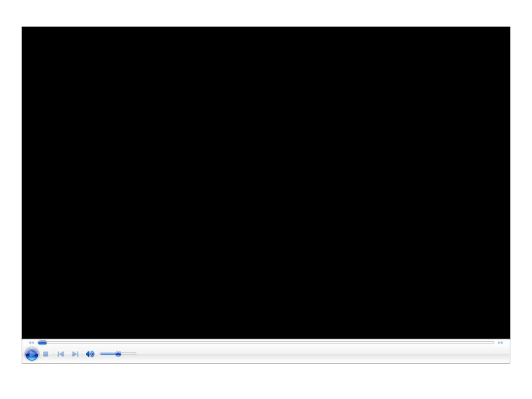Select the skip-back button with vertical bar

(x=61, y=354)
